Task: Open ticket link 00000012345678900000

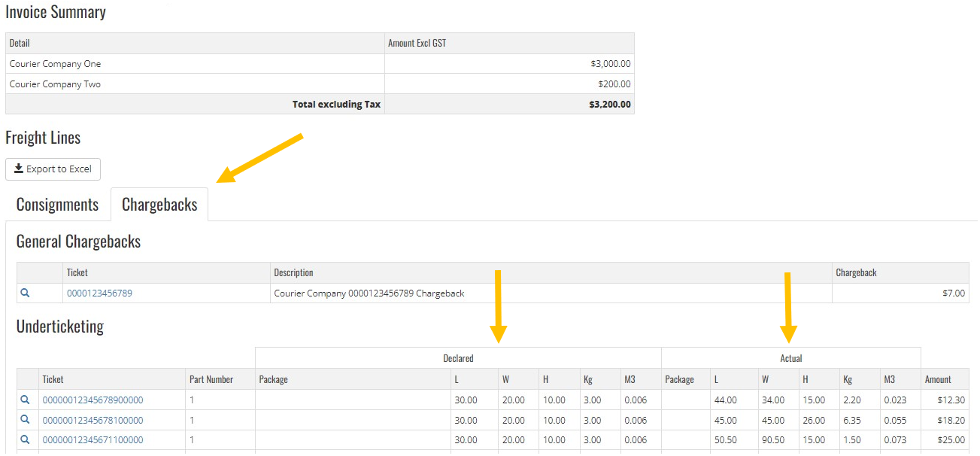Action: [93, 400]
